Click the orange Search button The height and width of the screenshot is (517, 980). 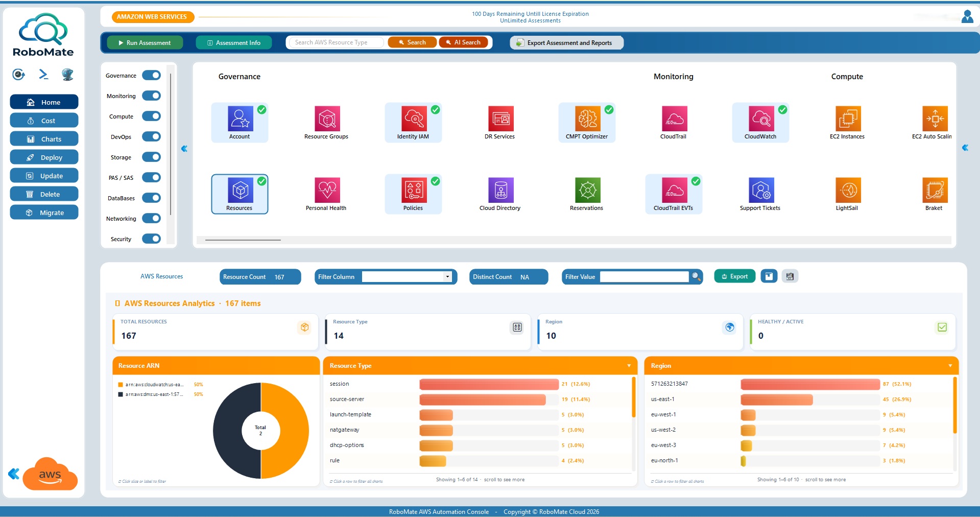[412, 42]
